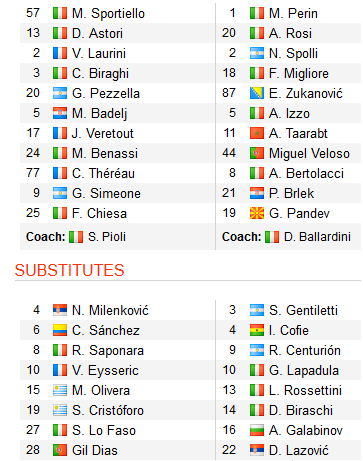Click the Bulgarian flag next to A. Galabinov
This screenshot has height=461, width=363.
coord(257,430)
